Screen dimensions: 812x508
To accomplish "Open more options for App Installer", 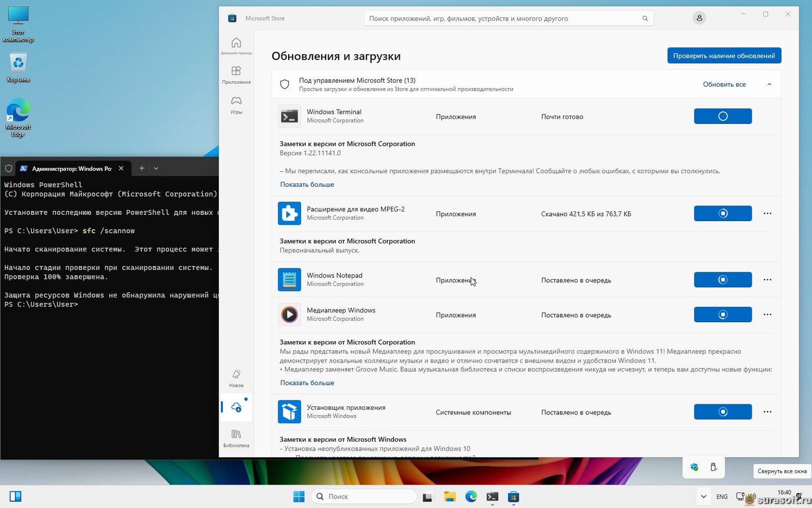I will tap(767, 412).
